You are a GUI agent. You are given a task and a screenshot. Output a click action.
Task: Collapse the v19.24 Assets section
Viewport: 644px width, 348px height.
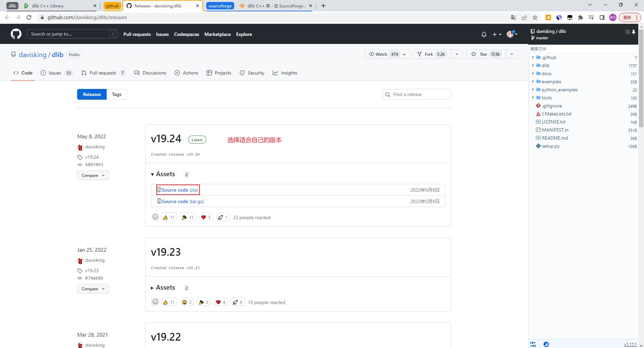163,174
